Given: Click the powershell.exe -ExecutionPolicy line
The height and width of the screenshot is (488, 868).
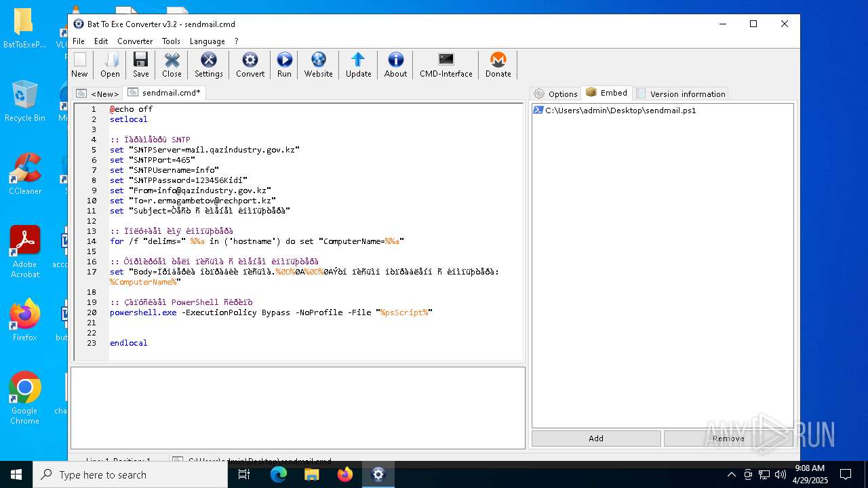Looking at the screenshot, I should click(271, 312).
